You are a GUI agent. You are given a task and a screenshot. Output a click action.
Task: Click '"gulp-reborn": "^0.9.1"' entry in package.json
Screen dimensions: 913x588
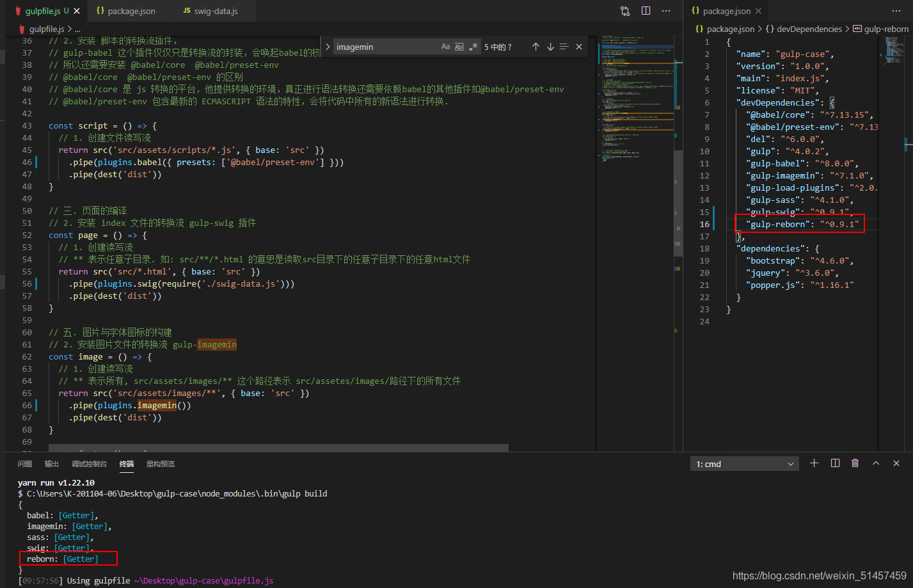pos(802,224)
